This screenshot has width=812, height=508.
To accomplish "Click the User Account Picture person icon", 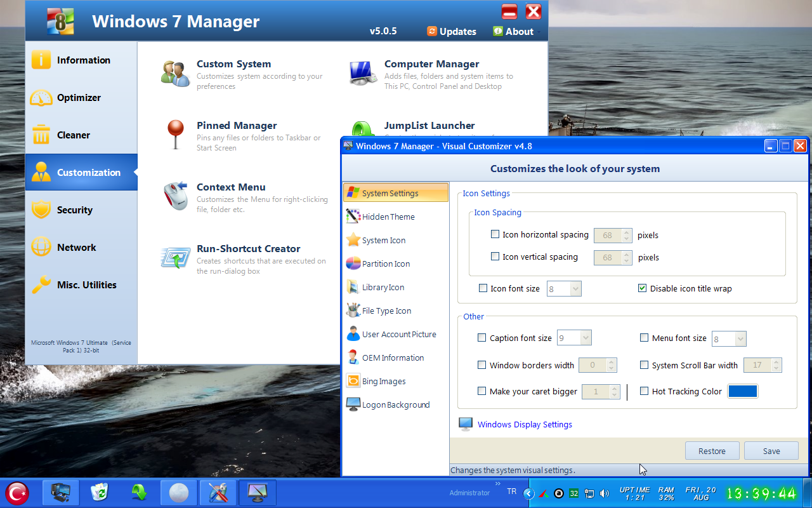I will 353,334.
